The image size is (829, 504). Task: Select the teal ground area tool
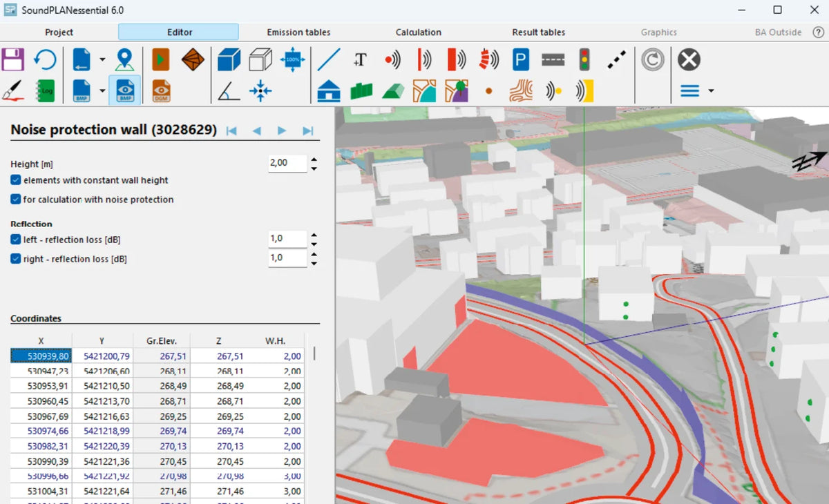(425, 90)
